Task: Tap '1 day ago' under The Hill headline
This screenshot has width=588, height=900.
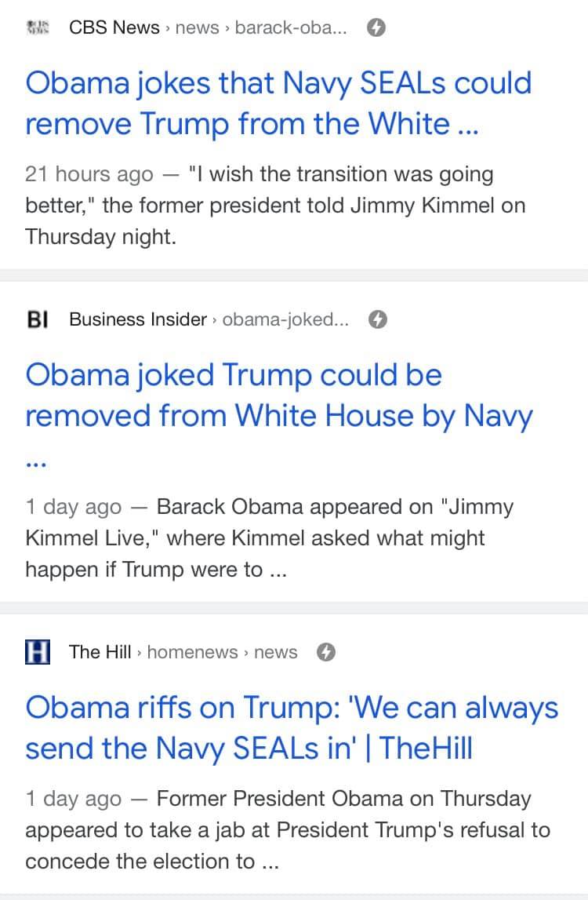Action: (x=74, y=799)
